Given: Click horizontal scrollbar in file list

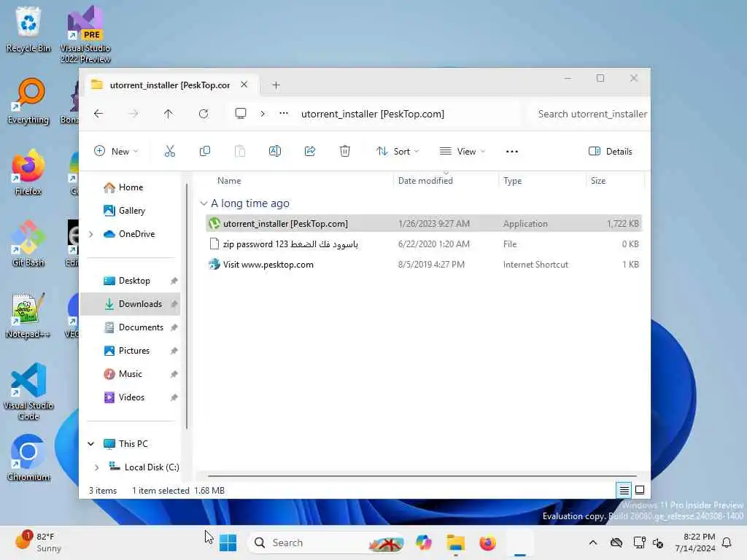Looking at the screenshot, I should coord(422,475).
